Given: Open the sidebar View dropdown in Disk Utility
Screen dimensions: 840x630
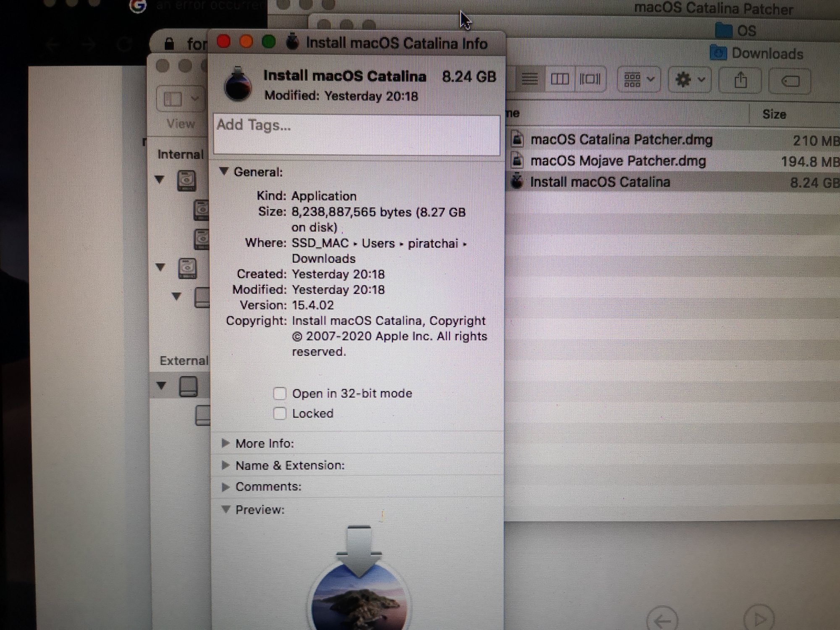Looking at the screenshot, I should tap(181, 100).
